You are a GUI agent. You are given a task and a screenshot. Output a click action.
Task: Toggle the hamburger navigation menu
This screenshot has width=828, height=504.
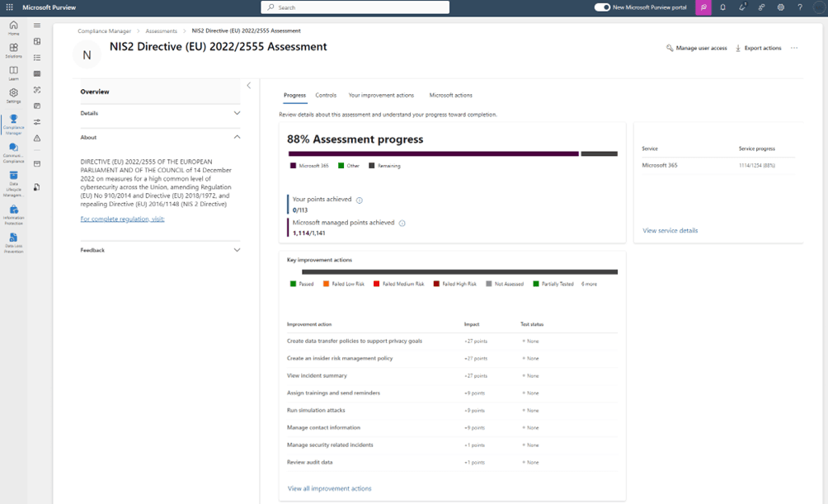click(37, 26)
